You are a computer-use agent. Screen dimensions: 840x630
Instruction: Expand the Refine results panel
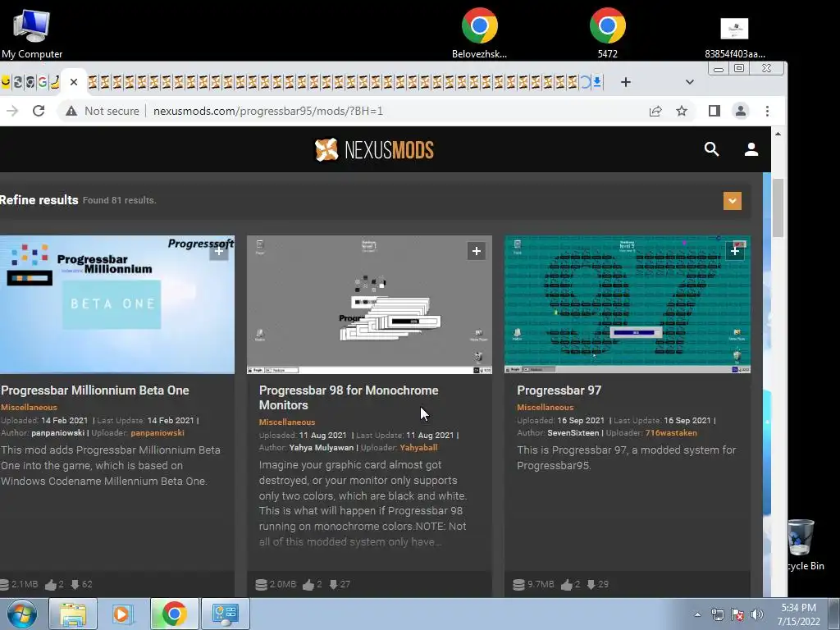point(733,201)
